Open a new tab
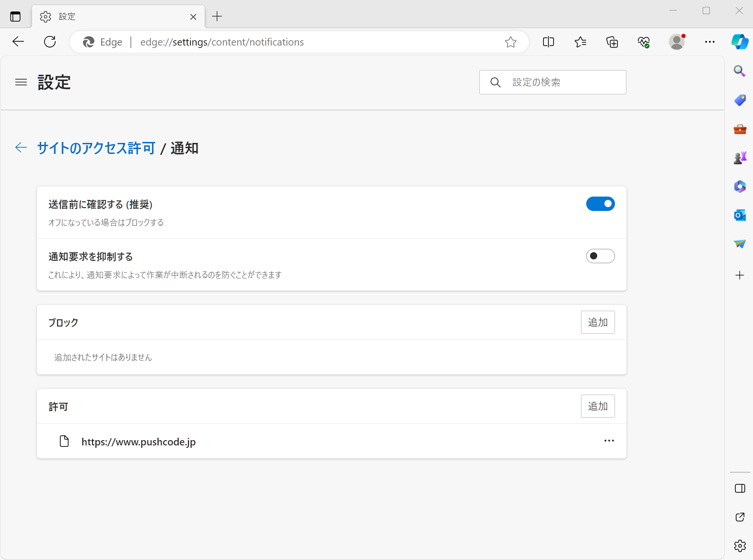This screenshot has height=560, width=753. click(217, 17)
